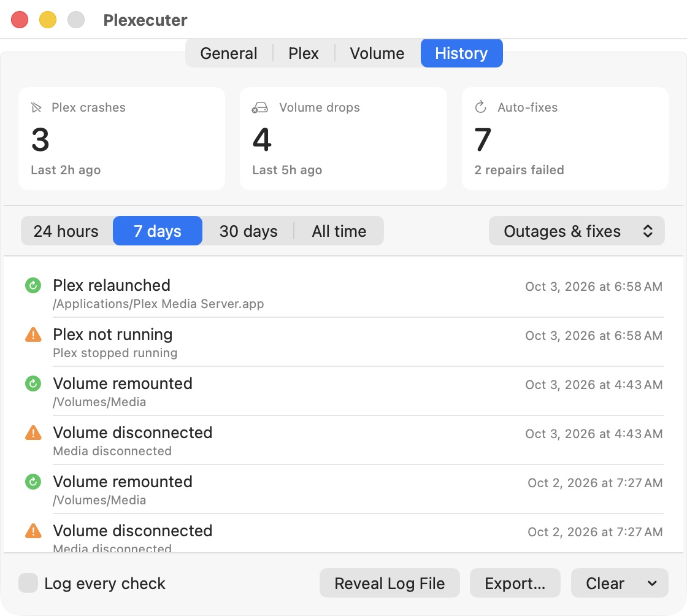Click green icon of 4:43 AM Volume remounted

(x=33, y=383)
